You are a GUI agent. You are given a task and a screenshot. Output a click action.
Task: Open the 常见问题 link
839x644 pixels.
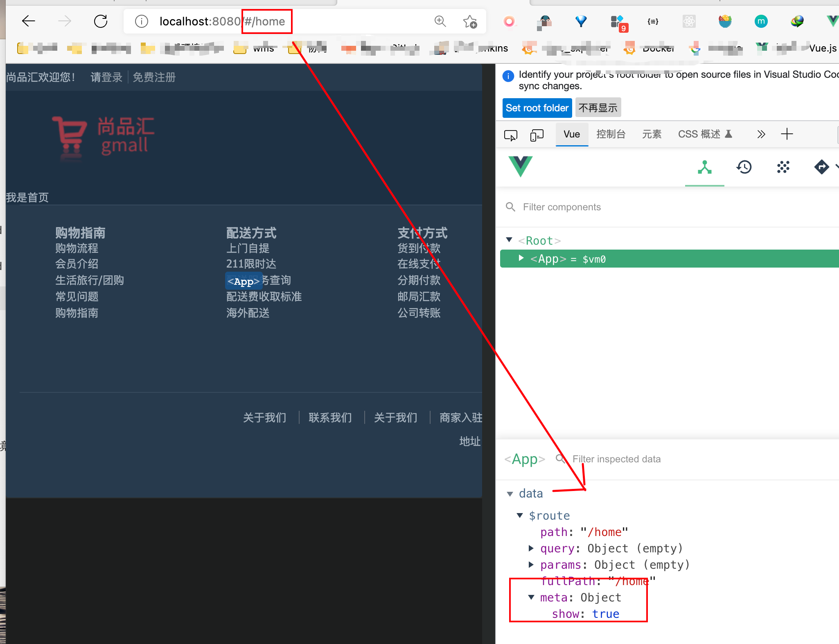coord(77,297)
